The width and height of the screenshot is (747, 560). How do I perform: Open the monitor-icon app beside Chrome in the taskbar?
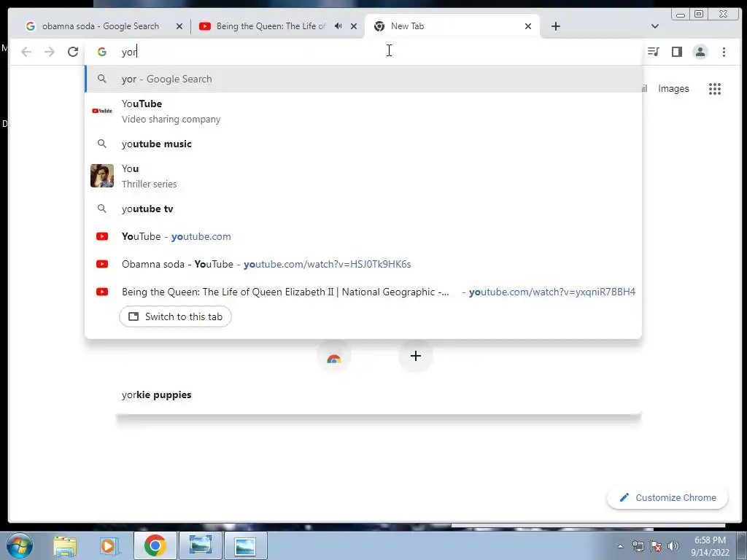pos(201,545)
